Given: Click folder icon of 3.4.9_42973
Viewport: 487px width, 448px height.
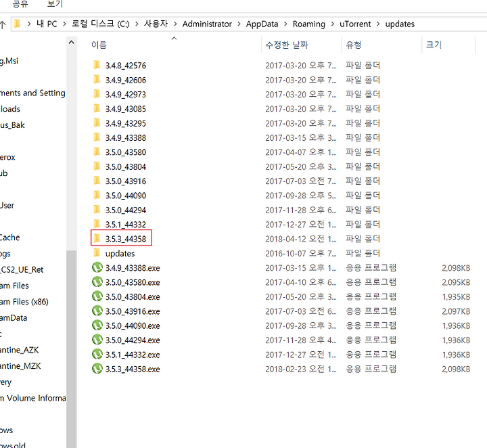Looking at the screenshot, I should coord(97,94).
